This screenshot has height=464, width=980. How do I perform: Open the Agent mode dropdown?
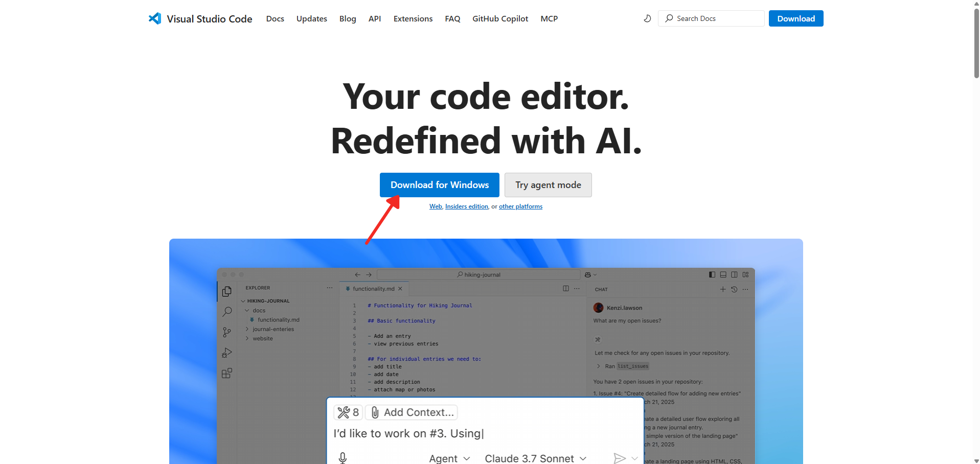(449, 458)
